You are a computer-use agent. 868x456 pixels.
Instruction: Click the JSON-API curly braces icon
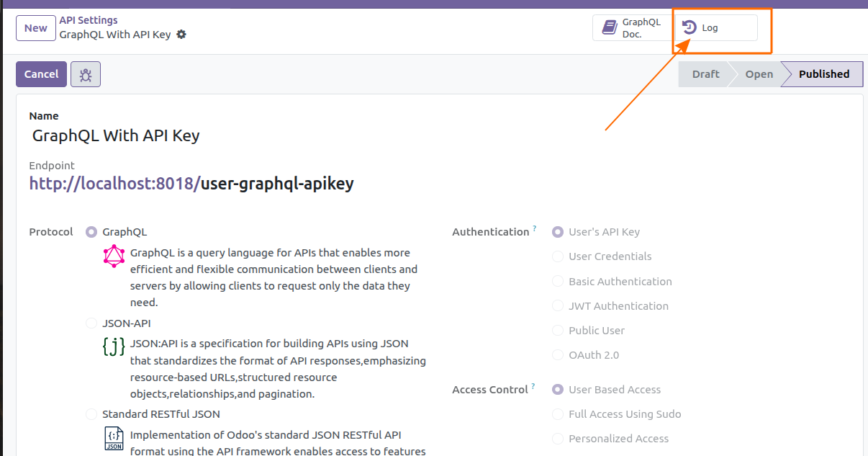click(x=114, y=347)
